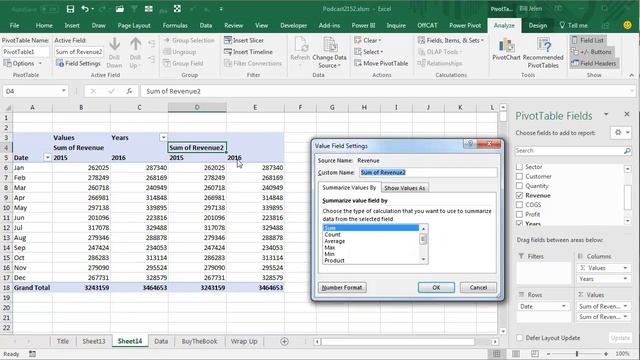Image resolution: width=640 pixels, height=360 pixels.
Task: Open Date field dropdown in Rows area
Action: pos(564,306)
